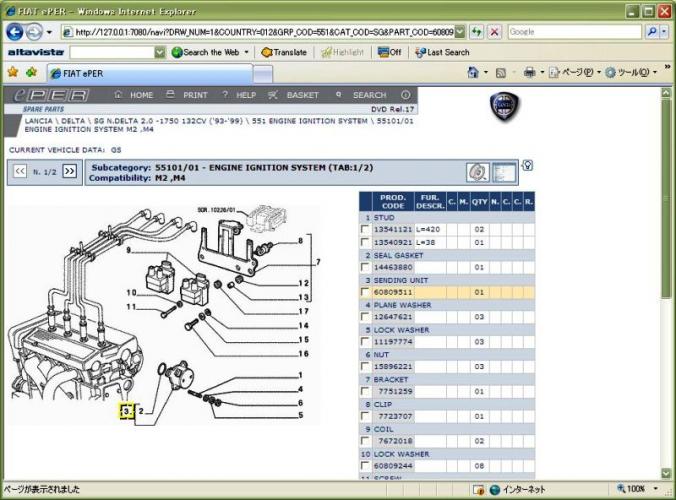Go back with the browser Back arrow
Viewport: 676px width, 500px height.
[x=14, y=32]
